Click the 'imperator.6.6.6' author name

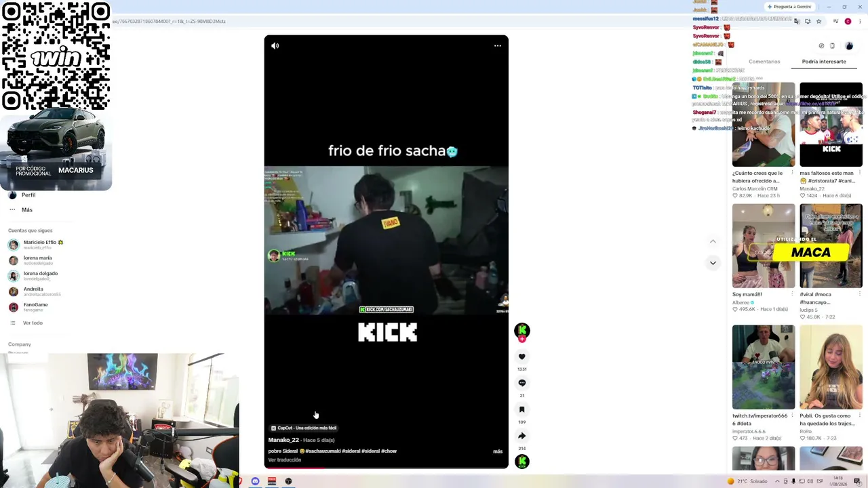coord(749,431)
